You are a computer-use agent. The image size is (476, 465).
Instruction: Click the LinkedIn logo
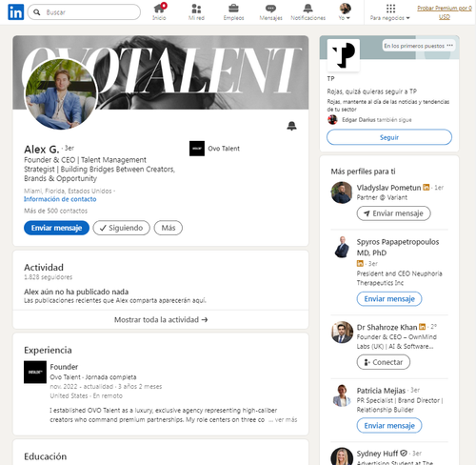point(15,12)
